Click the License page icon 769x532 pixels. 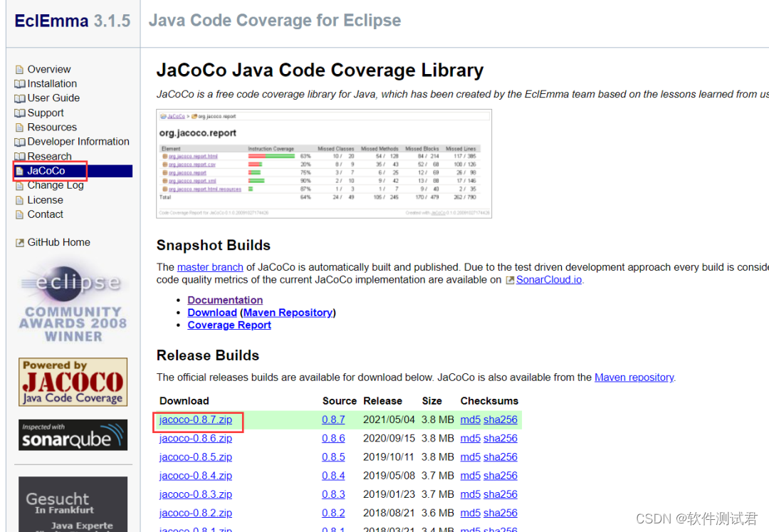20,201
